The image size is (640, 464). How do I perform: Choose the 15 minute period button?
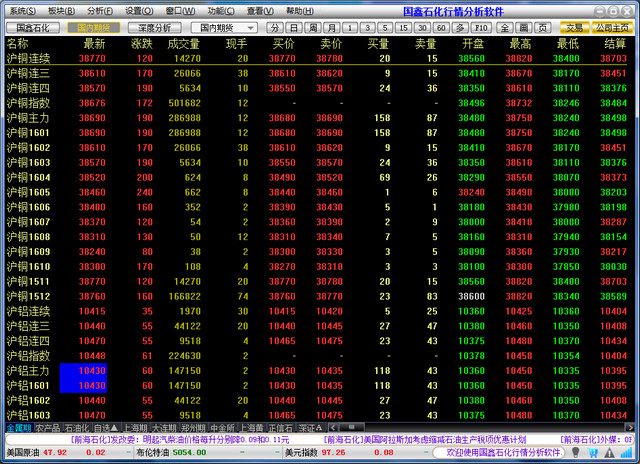click(x=403, y=27)
